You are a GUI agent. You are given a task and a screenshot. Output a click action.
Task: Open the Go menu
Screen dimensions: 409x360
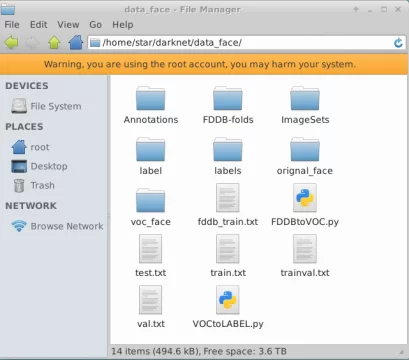tap(95, 25)
